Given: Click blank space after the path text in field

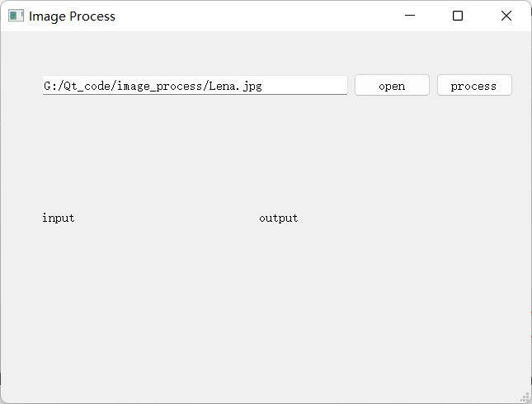Looking at the screenshot, I should pos(304,86).
